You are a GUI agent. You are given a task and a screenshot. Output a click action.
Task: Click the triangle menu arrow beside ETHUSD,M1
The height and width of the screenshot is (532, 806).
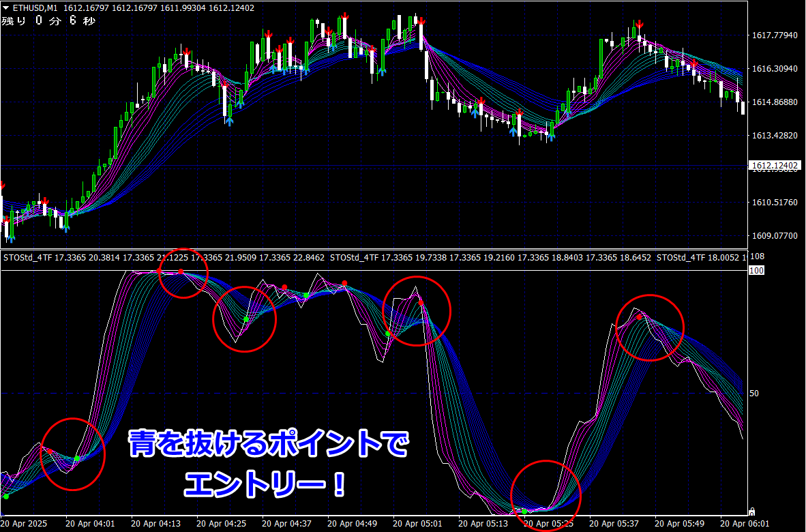(6, 8)
